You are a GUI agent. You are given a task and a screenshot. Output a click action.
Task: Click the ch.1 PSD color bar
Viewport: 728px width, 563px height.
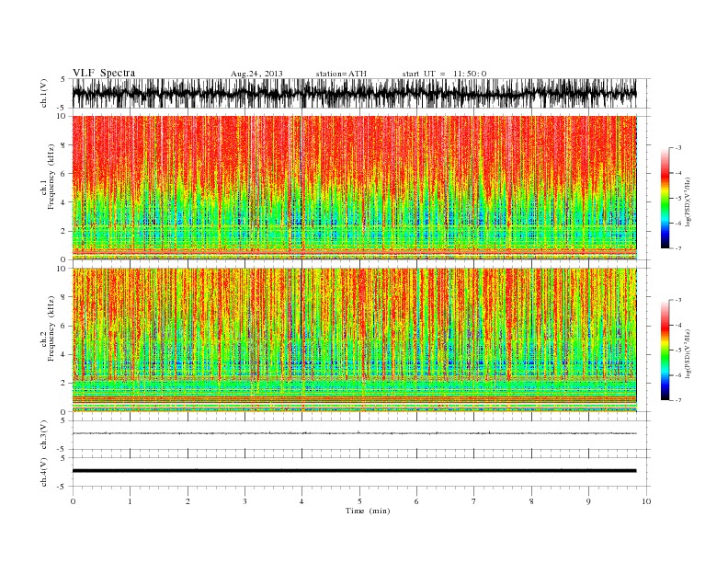pyautogui.click(x=665, y=198)
